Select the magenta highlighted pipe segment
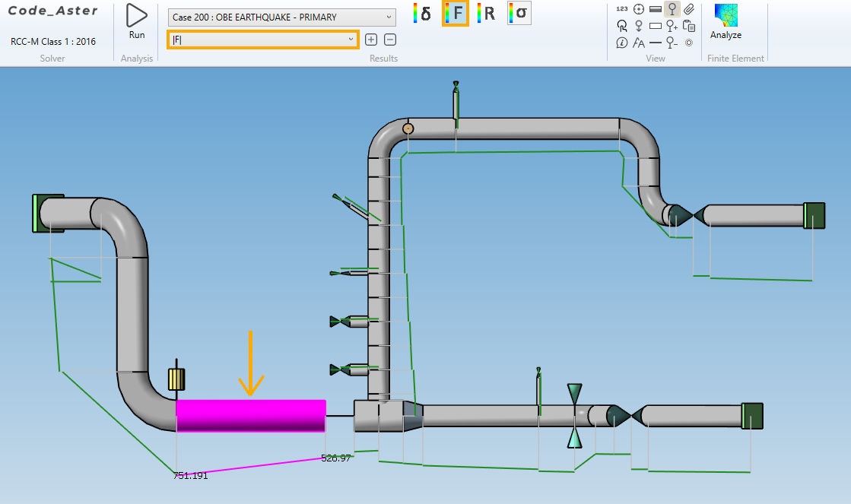Screen dimensions: 851x504 250,416
